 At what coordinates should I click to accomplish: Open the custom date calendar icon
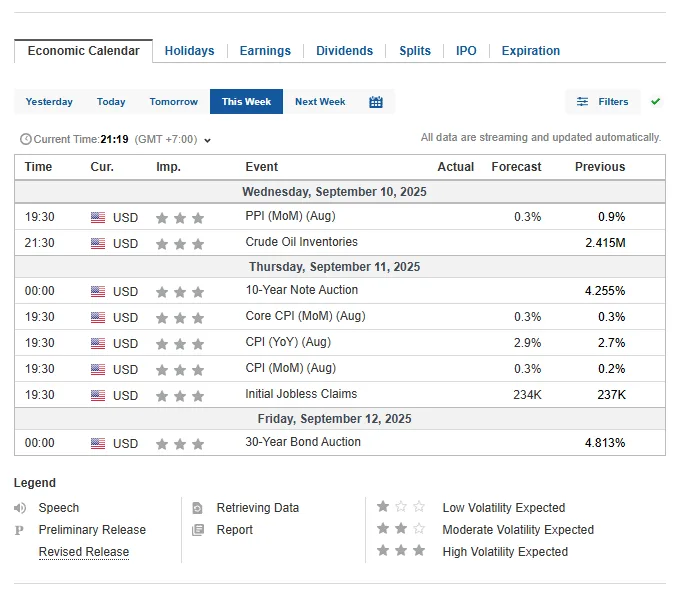coord(376,102)
